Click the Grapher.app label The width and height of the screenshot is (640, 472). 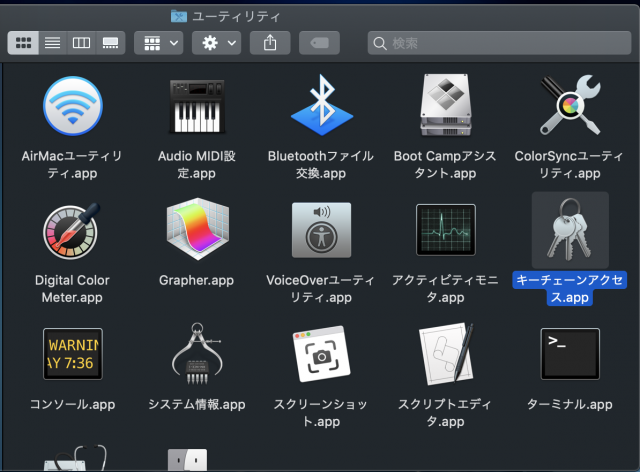point(196,280)
